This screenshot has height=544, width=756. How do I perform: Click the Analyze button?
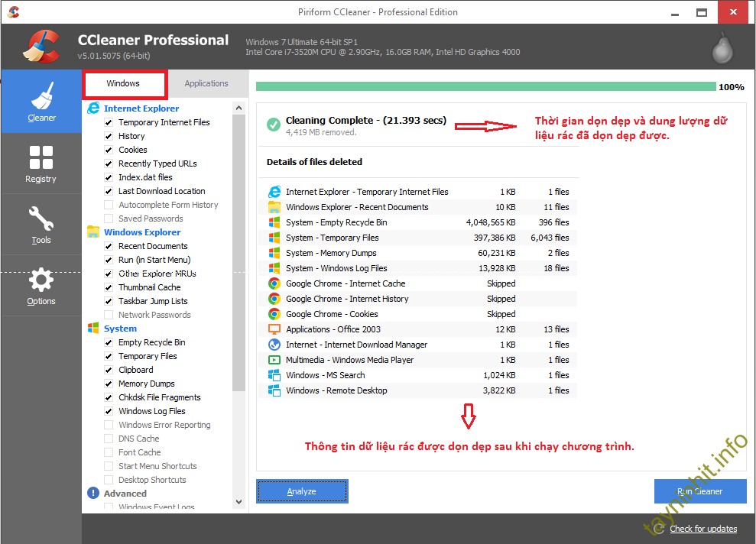pos(302,491)
